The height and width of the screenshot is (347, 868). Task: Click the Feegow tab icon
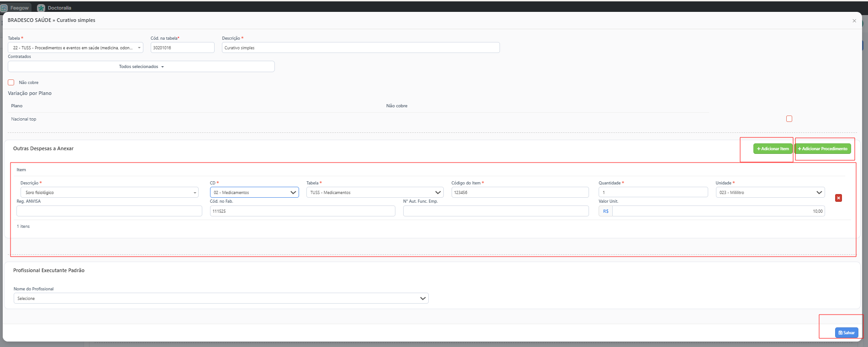[4, 8]
